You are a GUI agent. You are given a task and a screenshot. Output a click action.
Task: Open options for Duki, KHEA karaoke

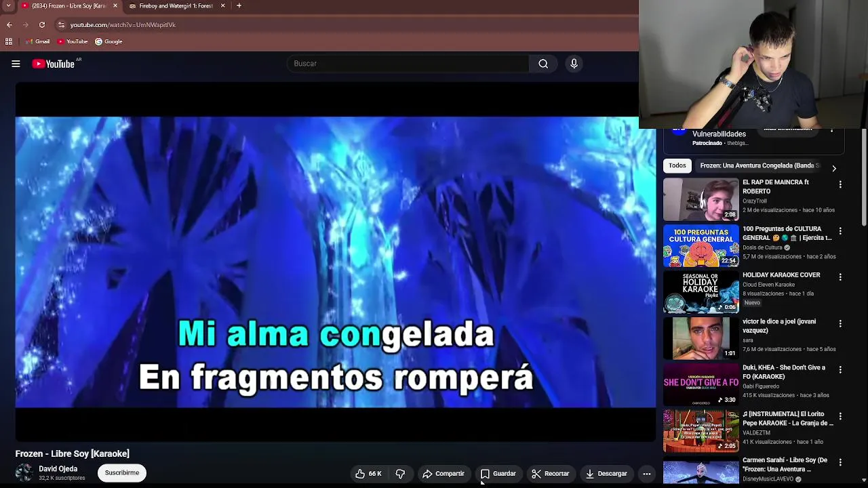click(840, 370)
